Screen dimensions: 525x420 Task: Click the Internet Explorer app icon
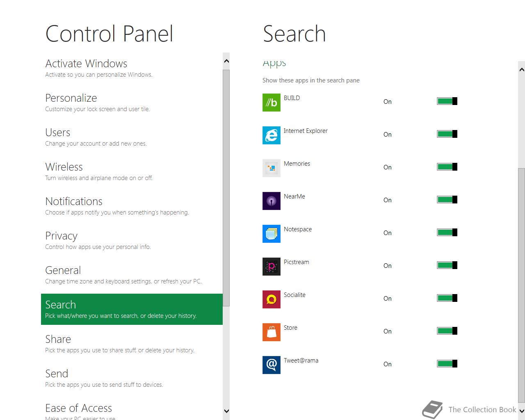point(272,135)
